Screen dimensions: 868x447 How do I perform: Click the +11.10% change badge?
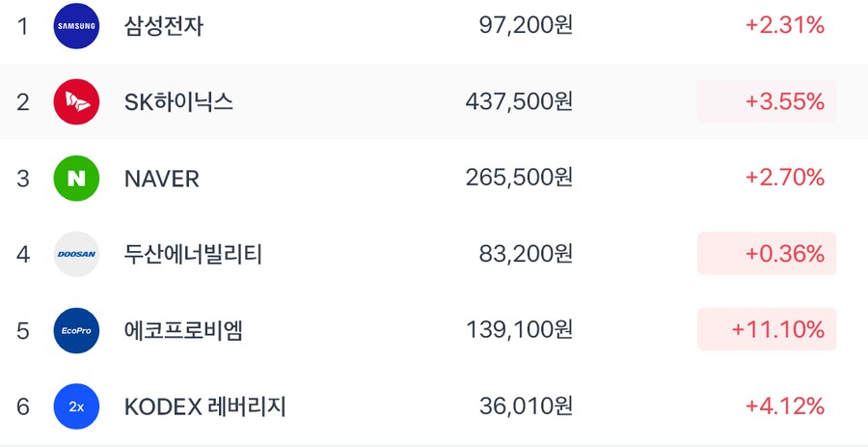[767, 330]
